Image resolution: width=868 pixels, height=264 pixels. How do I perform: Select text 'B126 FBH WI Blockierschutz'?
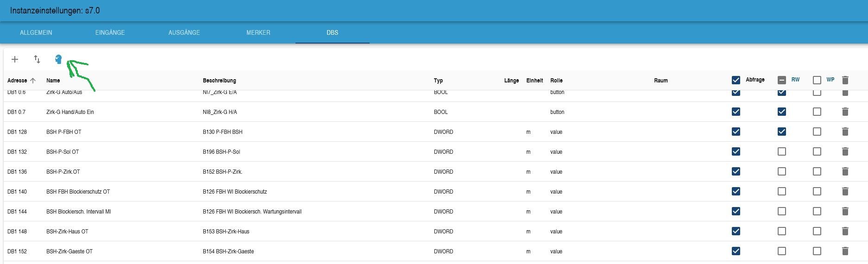pyautogui.click(x=235, y=192)
